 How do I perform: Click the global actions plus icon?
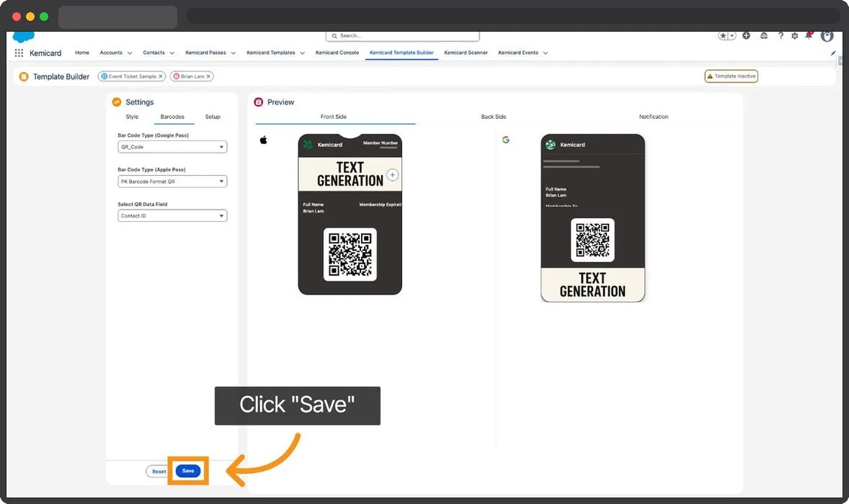[746, 36]
